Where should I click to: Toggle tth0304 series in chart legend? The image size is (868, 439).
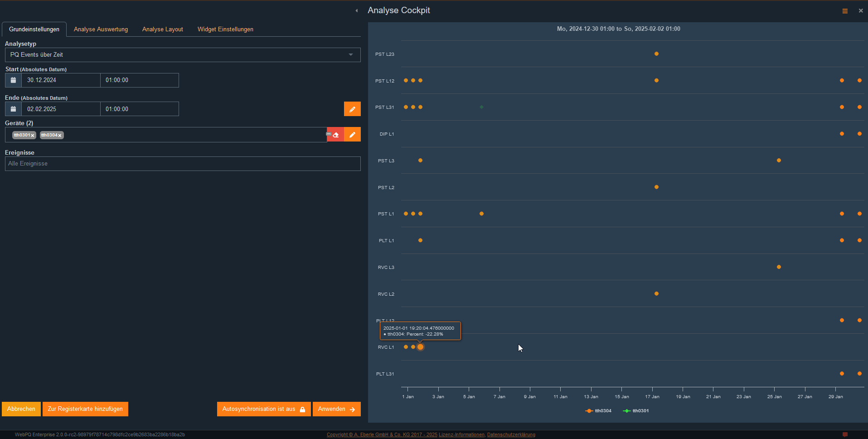(x=599, y=411)
